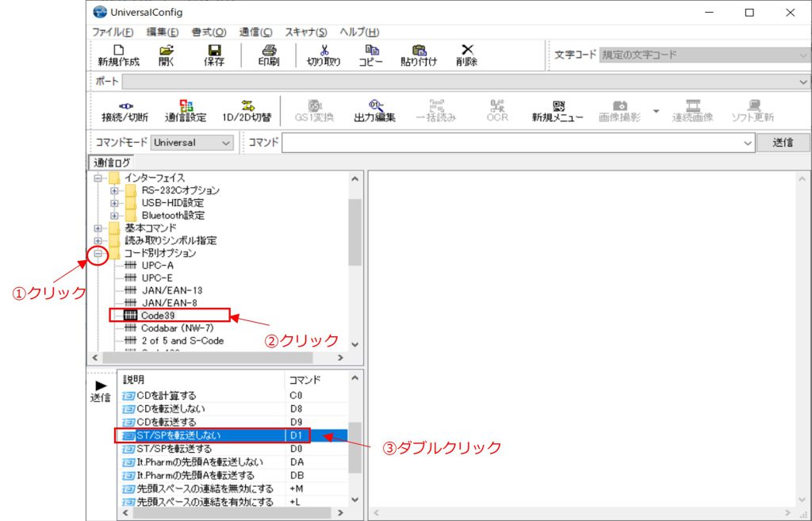Open 通信設定 communication settings icon
The image size is (812, 521).
click(x=186, y=111)
